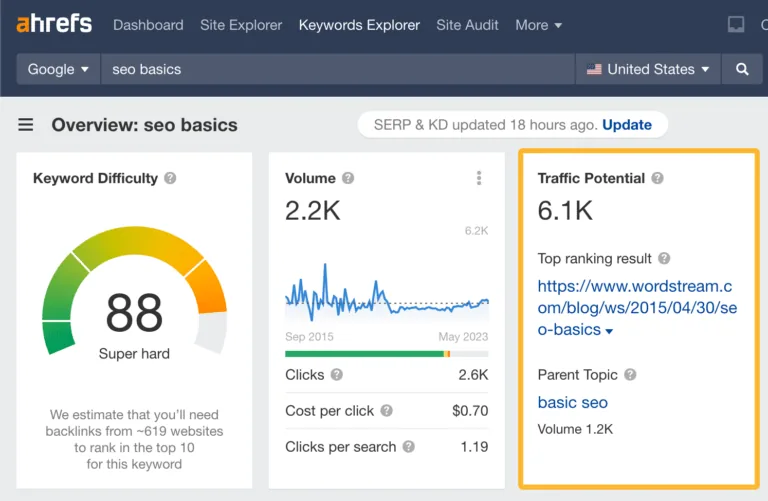Click the 6.1K traffic potential value
This screenshot has height=501, width=768.
(565, 211)
